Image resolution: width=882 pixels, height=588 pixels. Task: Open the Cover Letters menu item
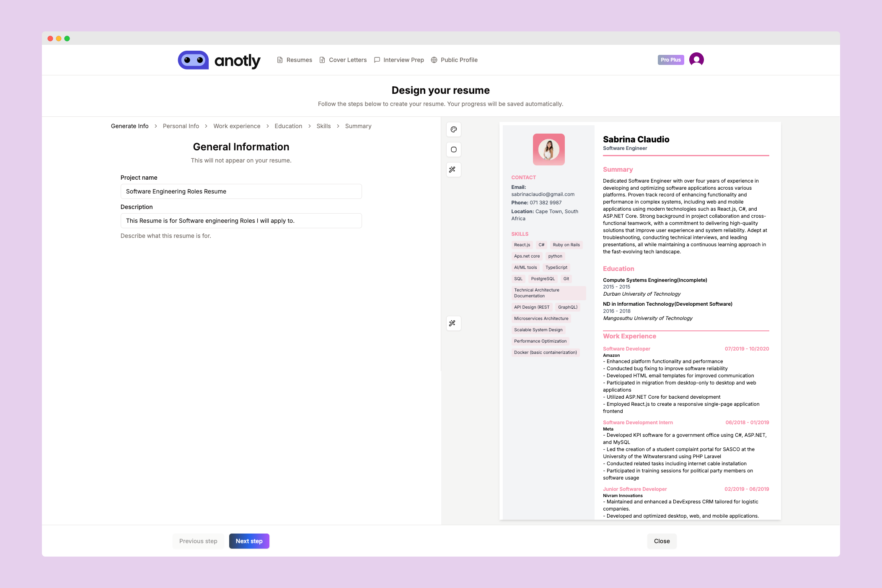point(347,60)
